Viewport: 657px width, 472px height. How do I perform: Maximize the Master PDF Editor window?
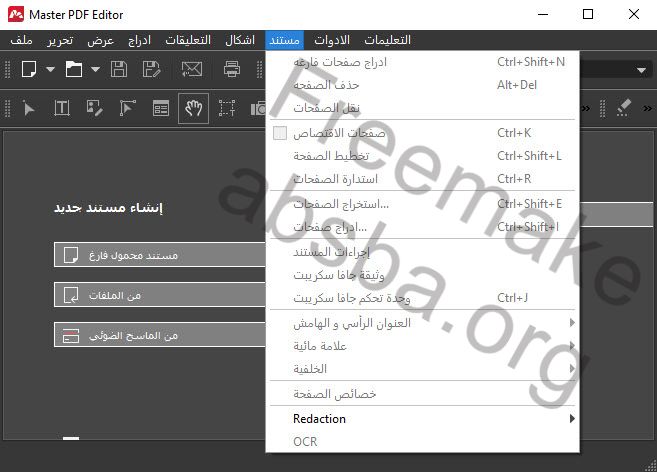(588, 14)
